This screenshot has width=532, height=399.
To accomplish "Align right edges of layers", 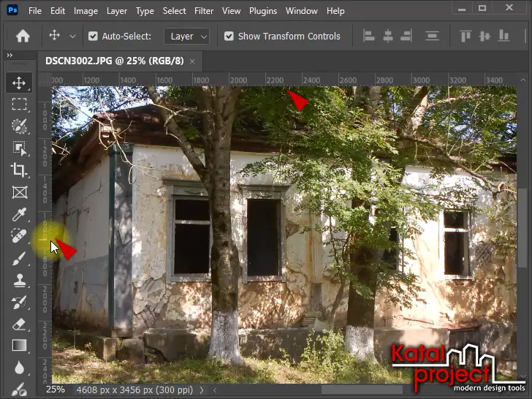I will pyautogui.click(x=406, y=36).
